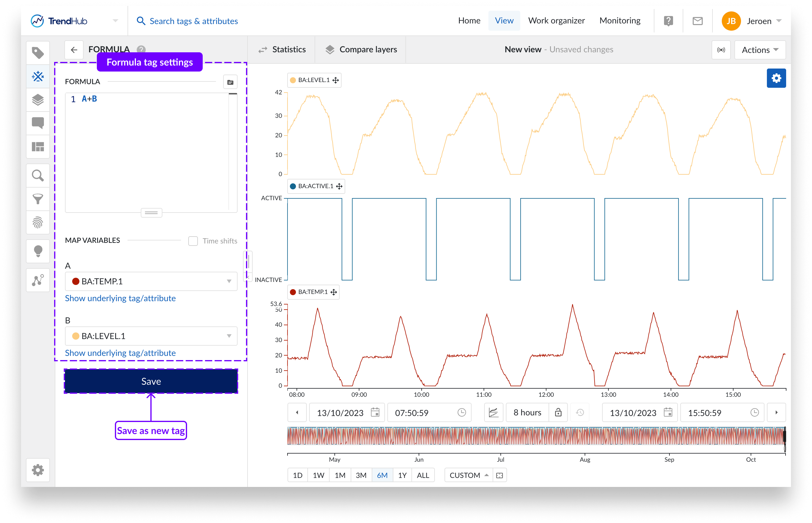
Task: Toggle the focus chart mode icon
Action: [x=493, y=412]
